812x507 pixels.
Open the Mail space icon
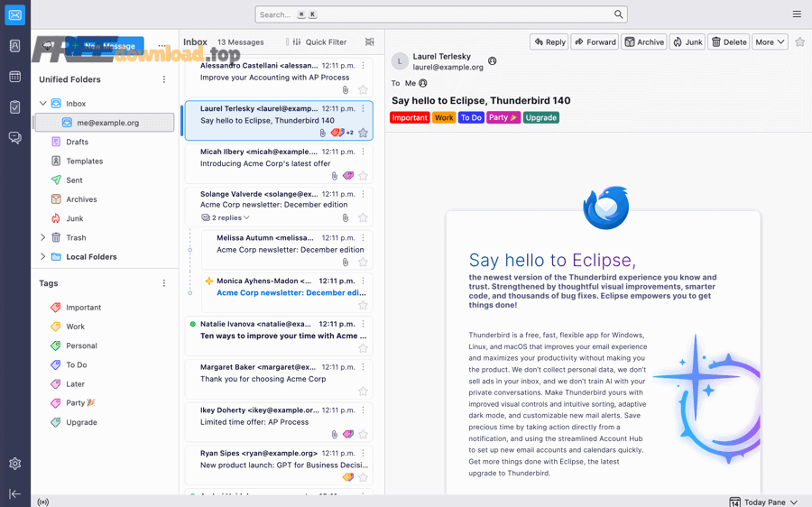coord(15,15)
